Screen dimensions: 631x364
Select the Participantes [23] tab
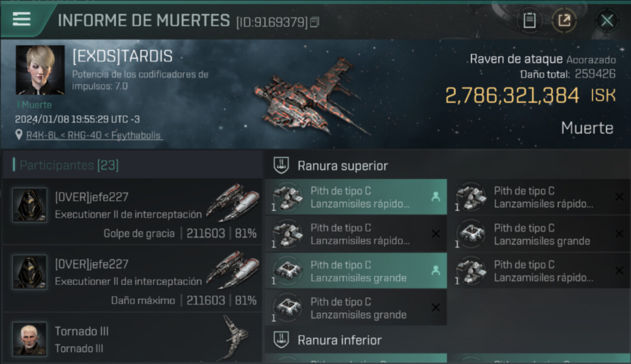point(69,165)
